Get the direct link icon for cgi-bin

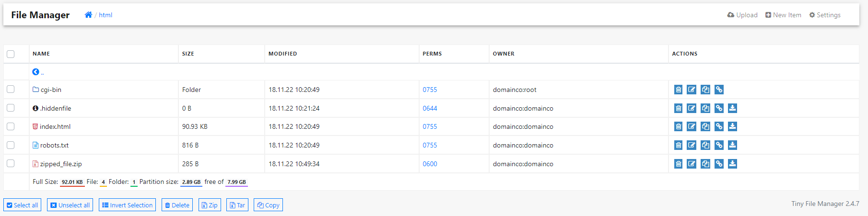pyautogui.click(x=719, y=90)
